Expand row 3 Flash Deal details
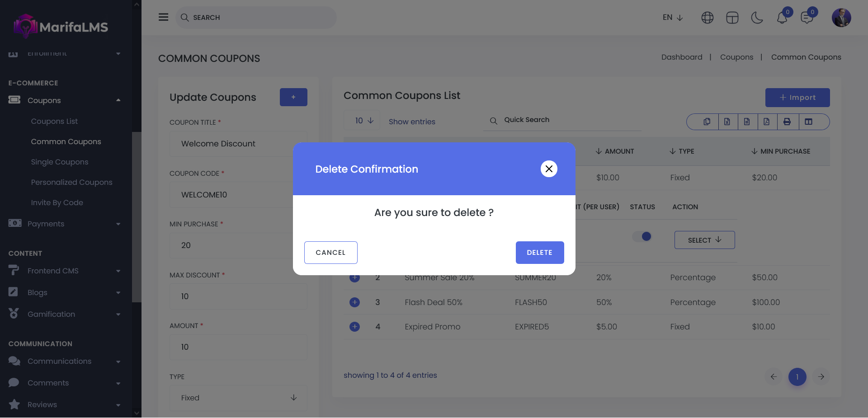This screenshot has height=418, width=868. (x=354, y=302)
